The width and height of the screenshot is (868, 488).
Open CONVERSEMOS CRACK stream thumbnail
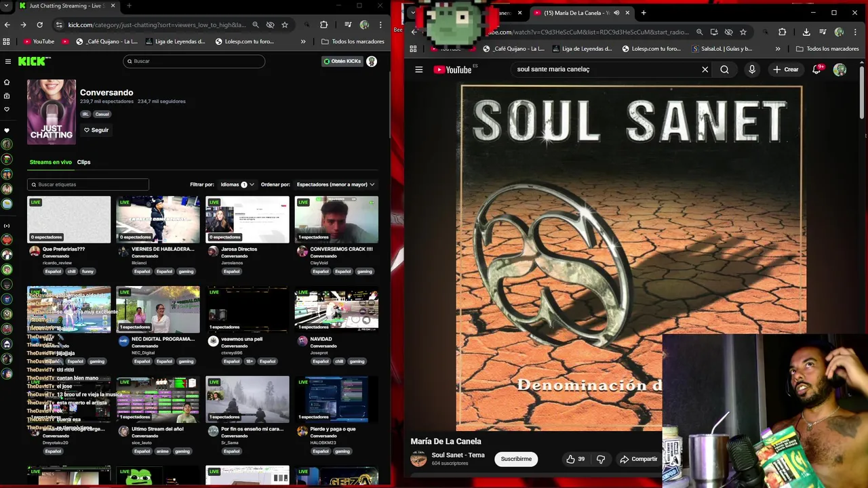(336, 220)
